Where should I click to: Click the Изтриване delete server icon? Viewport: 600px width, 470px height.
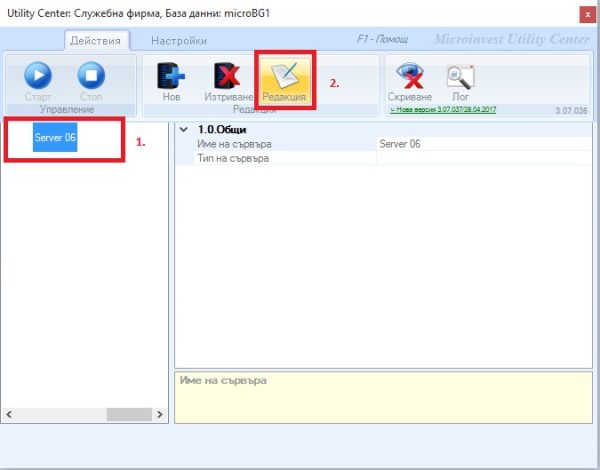click(227, 76)
